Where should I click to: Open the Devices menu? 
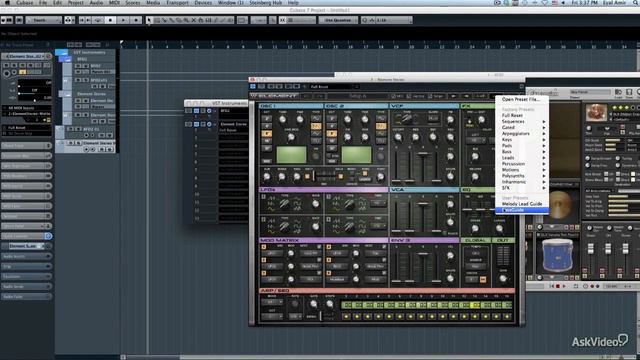203,3
